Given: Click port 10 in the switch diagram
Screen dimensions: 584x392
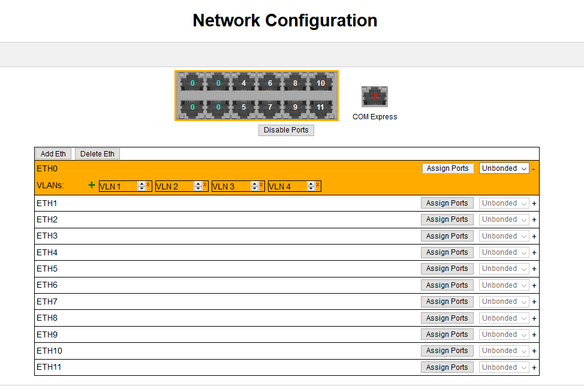Looking at the screenshot, I should click(320, 83).
